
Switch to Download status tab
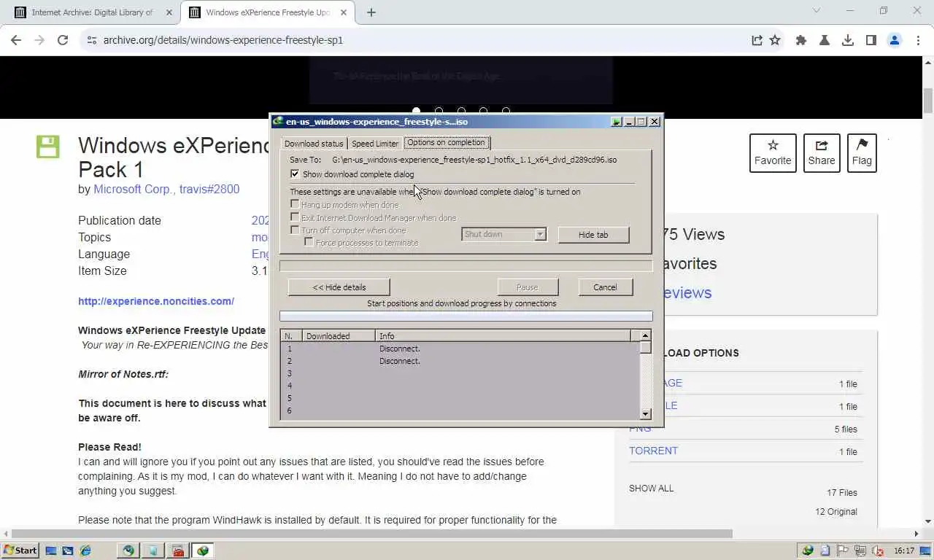(314, 144)
